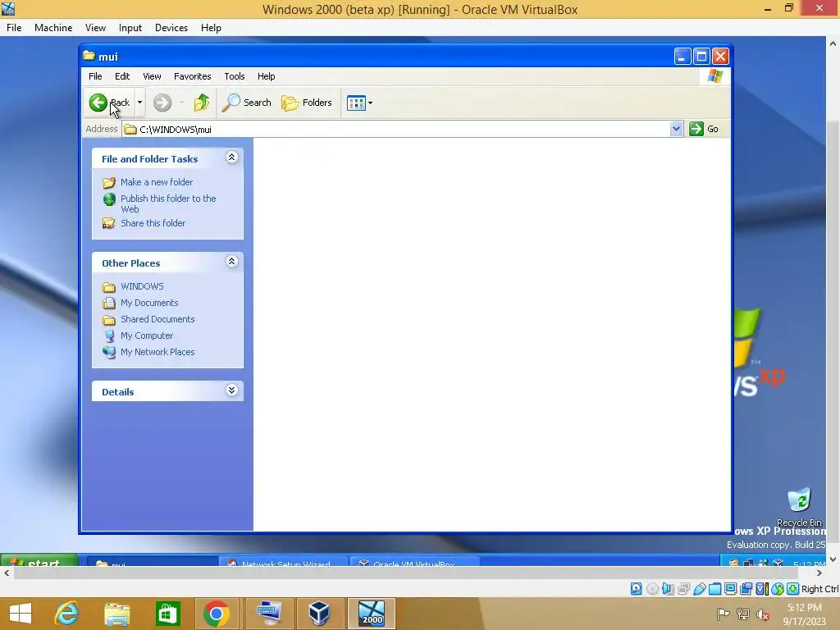840x630 pixels.
Task: Click the grayed Forward arrow icon
Action: coord(162,103)
